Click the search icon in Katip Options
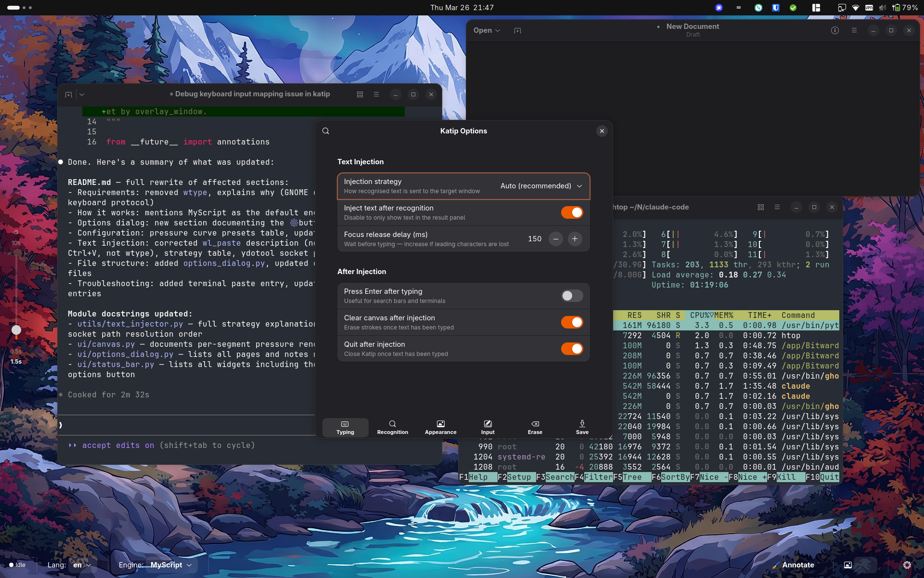The width and height of the screenshot is (924, 578). point(326,131)
